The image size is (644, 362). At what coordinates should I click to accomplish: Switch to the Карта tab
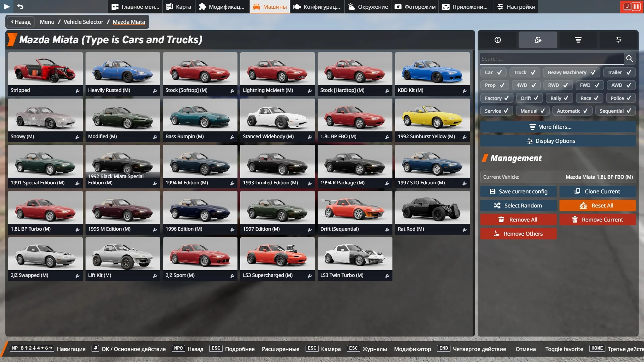[179, 7]
